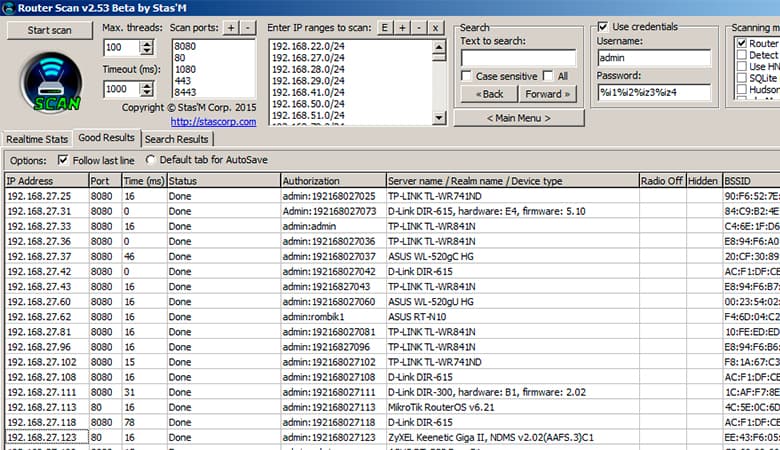
Task: Click the Password input field
Action: pyautogui.click(x=654, y=92)
